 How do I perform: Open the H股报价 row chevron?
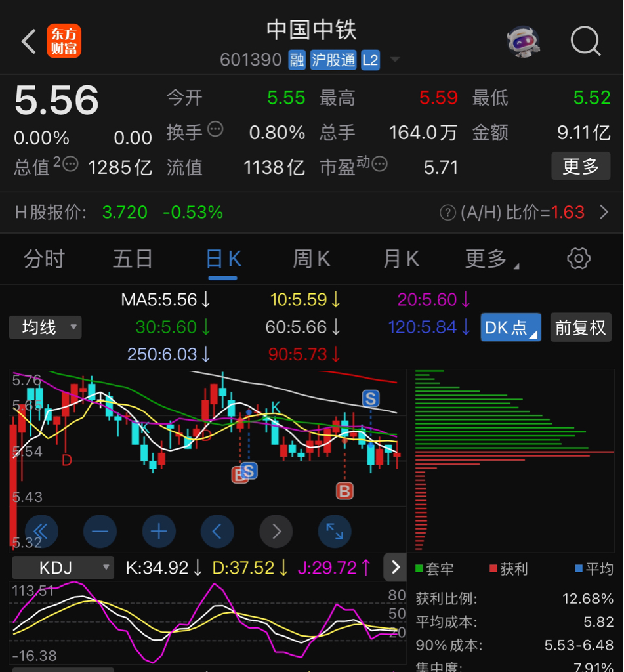(604, 212)
